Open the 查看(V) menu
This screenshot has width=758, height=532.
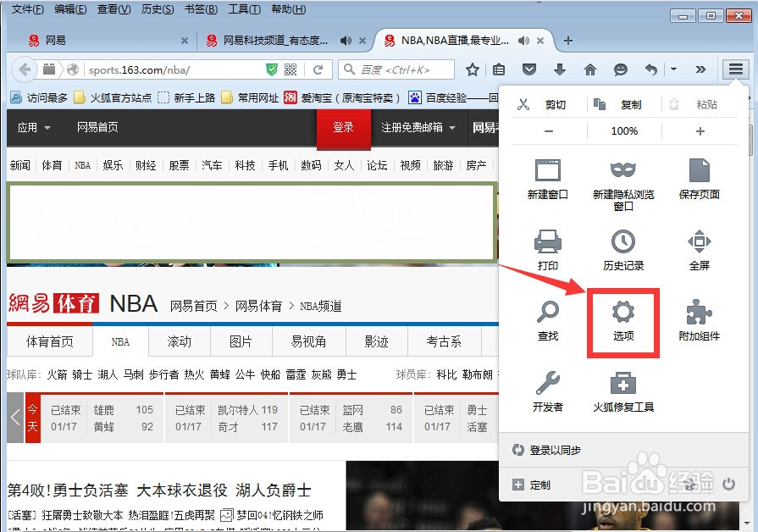(113, 9)
